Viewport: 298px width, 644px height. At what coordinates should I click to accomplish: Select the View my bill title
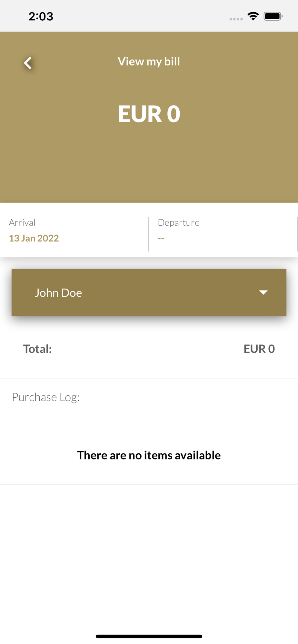149,62
